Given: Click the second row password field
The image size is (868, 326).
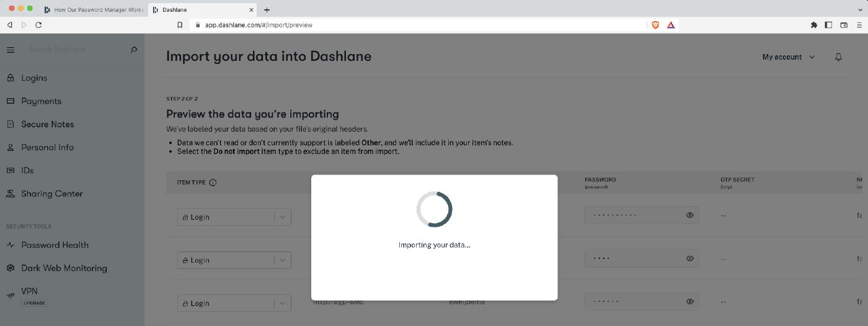Looking at the screenshot, I should point(642,258).
